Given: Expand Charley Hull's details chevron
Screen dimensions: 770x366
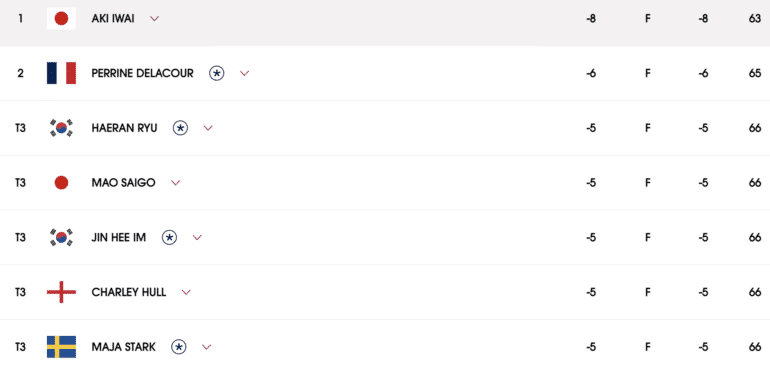Looking at the screenshot, I should click(x=186, y=292).
